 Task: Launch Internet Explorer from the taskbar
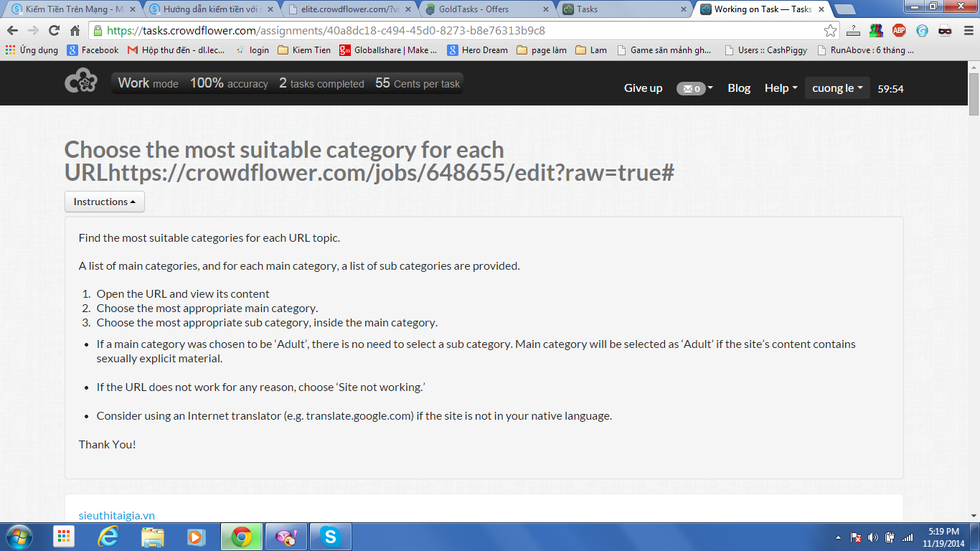(x=108, y=537)
